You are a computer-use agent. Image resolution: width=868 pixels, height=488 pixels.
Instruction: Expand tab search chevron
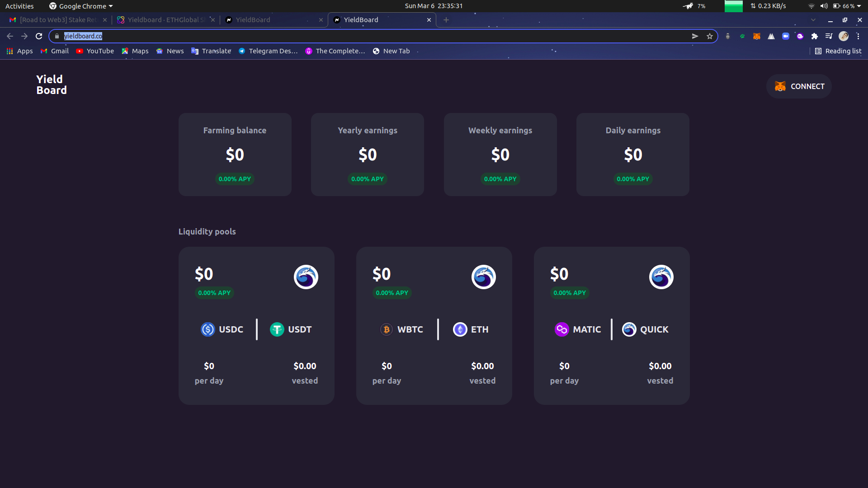(813, 20)
